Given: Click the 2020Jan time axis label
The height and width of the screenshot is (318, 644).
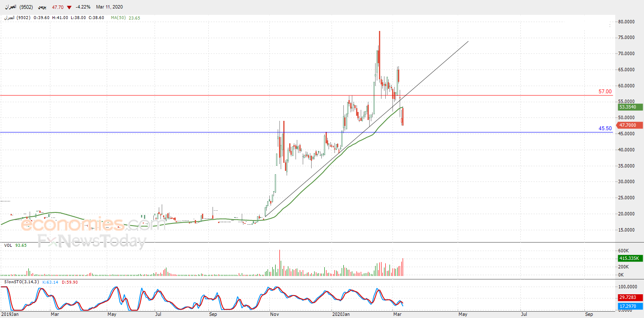Looking at the screenshot, I should (341, 315).
